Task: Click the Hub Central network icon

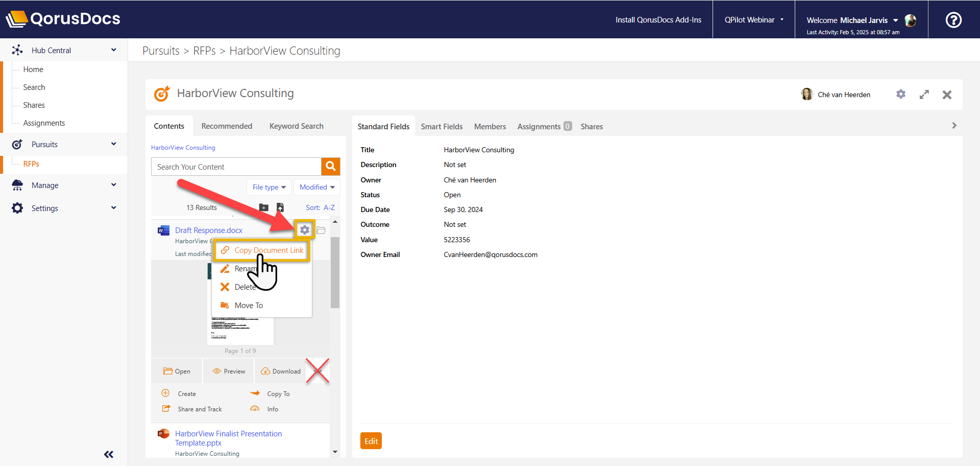Action: [17, 50]
